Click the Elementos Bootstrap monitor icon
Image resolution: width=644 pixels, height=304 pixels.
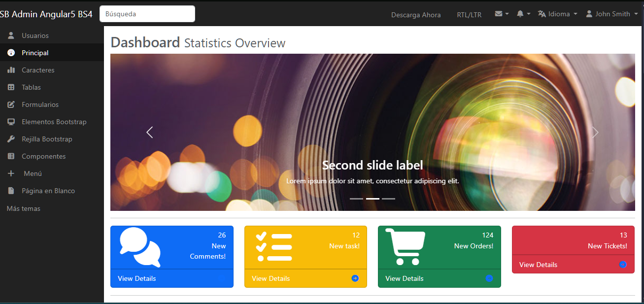tap(11, 122)
